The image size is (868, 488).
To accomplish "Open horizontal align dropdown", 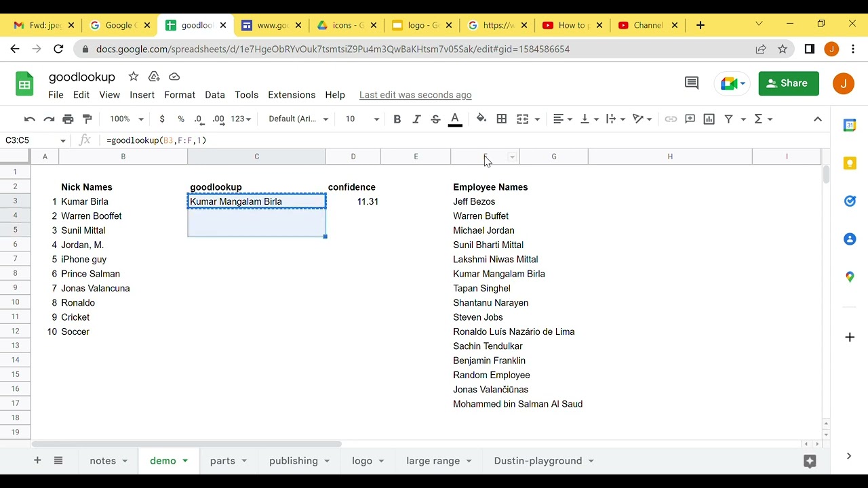I will (563, 119).
